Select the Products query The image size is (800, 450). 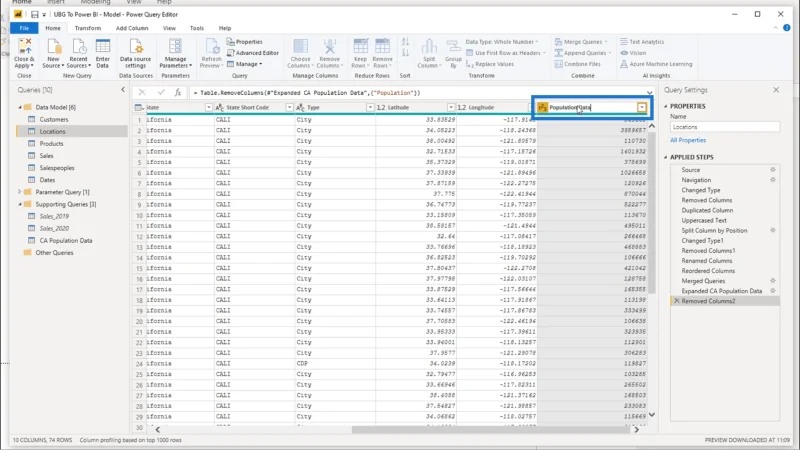51,143
